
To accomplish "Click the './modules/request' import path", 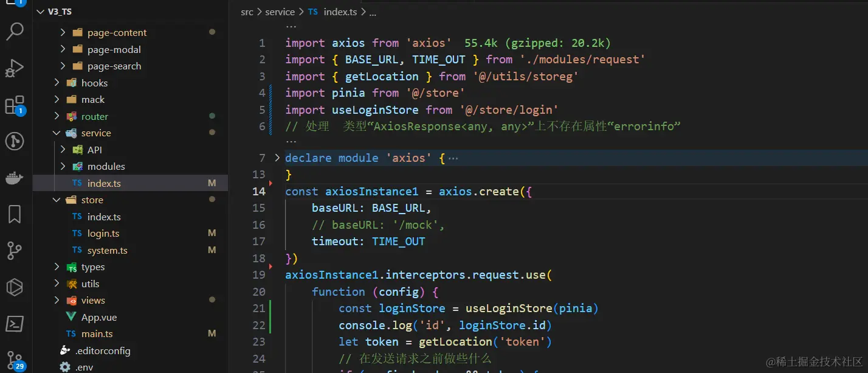I will pos(582,60).
